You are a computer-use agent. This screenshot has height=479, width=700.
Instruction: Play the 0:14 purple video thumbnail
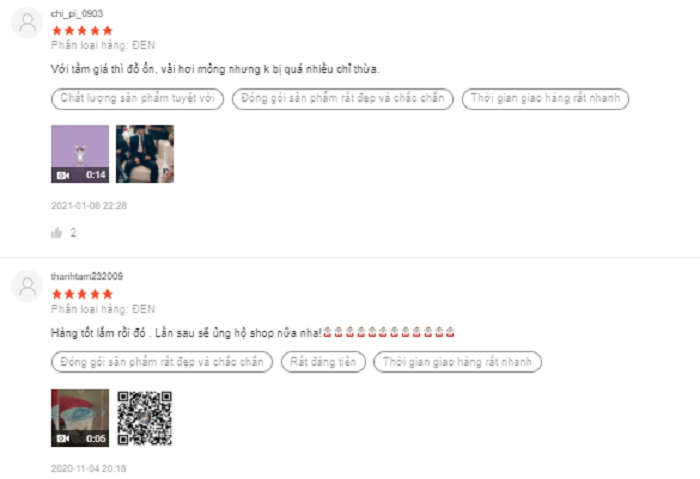(80, 154)
